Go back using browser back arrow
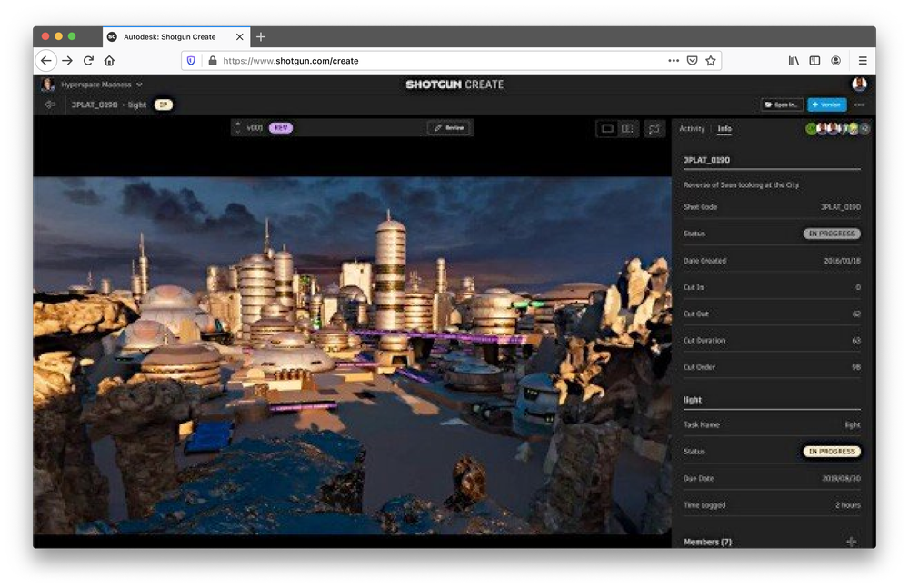909x588 pixels. click(x=45, y=60)
